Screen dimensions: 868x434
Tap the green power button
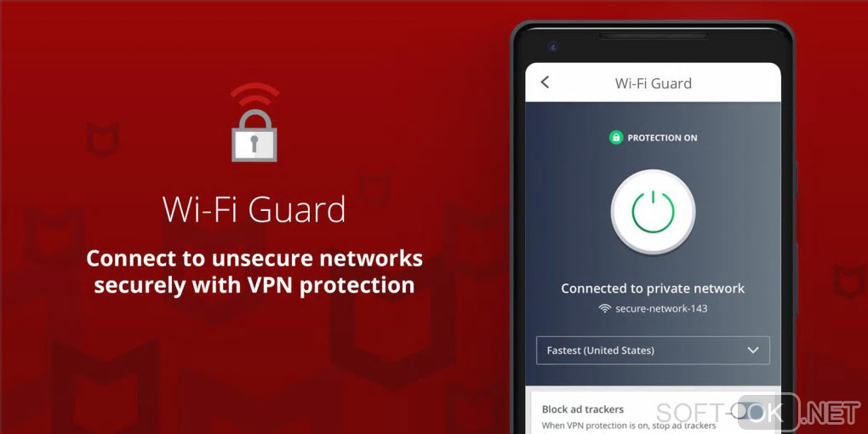tap(654, 211)
